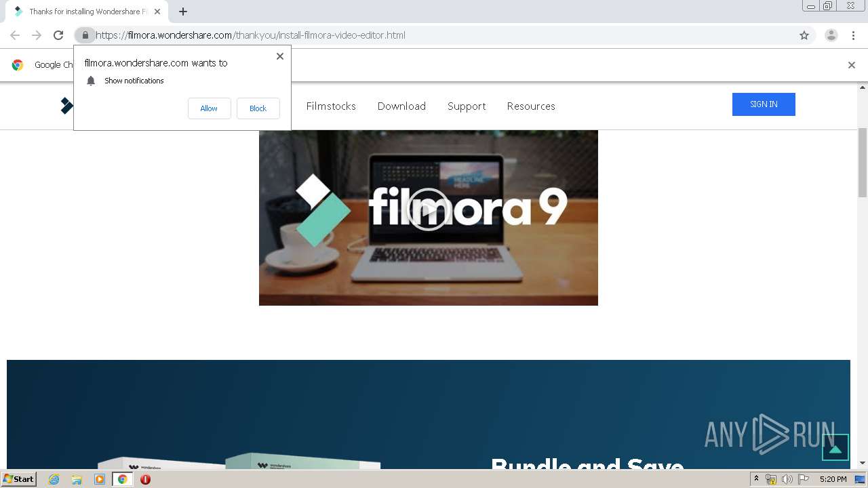
Task: Click the red Opera taskbar icon
Action: pos(145,479)
